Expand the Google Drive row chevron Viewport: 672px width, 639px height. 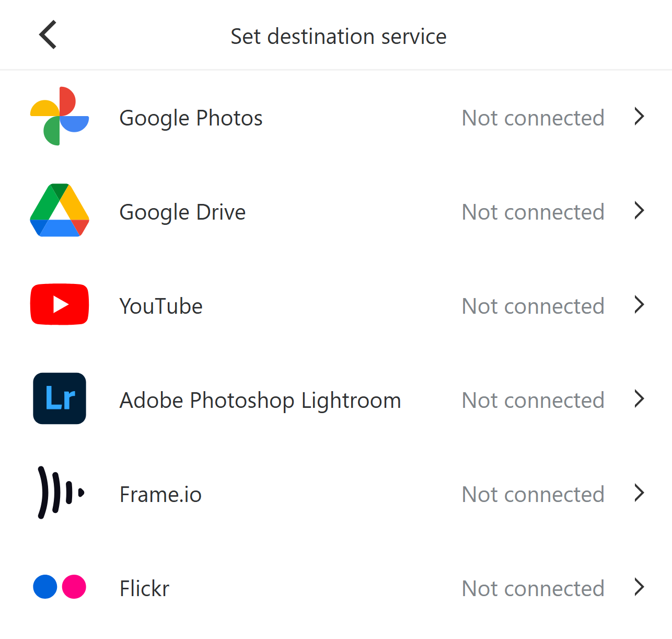click(639, 210)
